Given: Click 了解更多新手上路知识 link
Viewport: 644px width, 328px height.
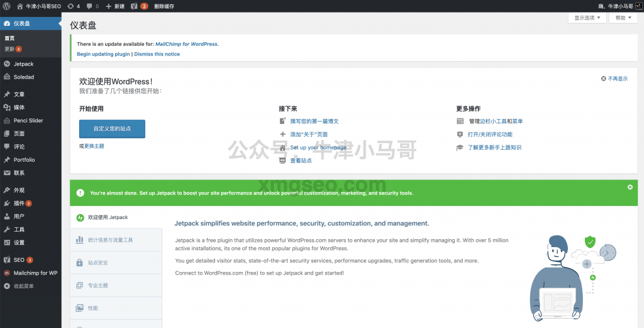Looking at the screenshot, I should click(x=494, y=147).
